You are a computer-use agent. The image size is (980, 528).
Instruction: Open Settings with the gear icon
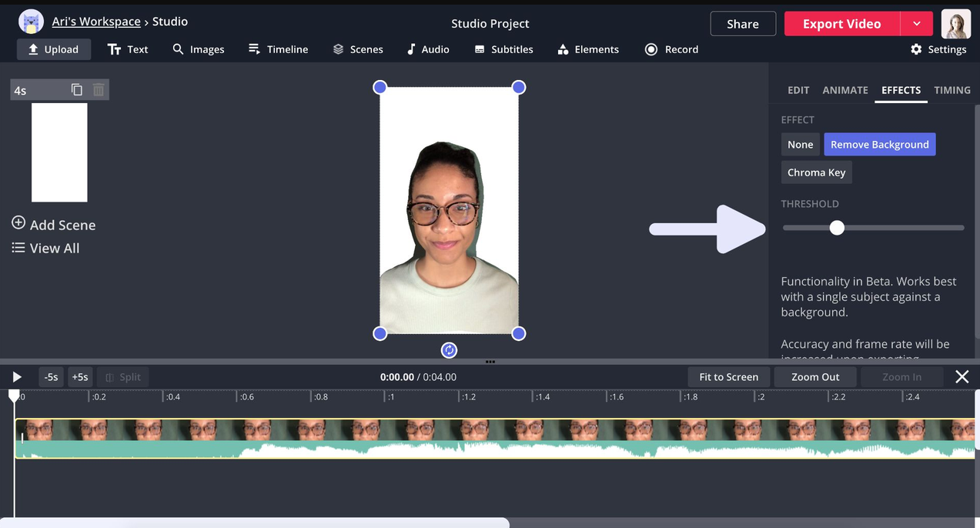[x=938, y=49]
